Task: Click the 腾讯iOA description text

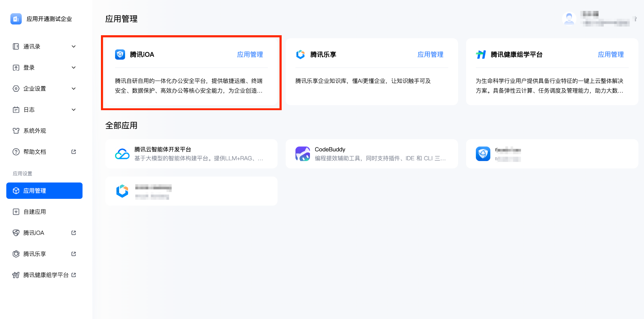Action: 189,86
